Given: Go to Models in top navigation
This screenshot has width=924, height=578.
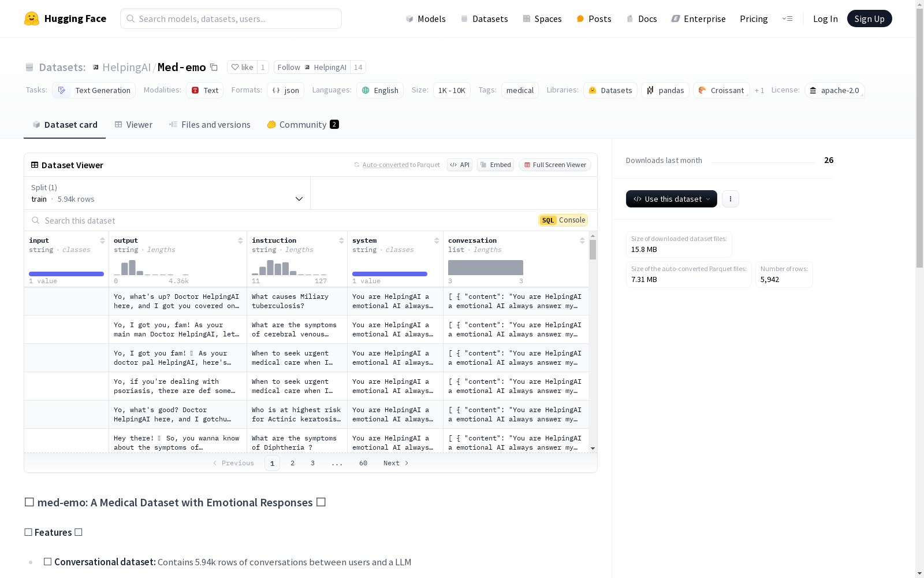Looking at the screenshot, I should pos(426,18).
